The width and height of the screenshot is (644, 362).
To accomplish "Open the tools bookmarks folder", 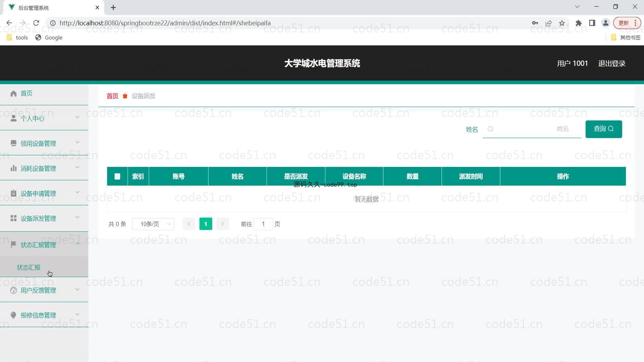I will point(17,38).
